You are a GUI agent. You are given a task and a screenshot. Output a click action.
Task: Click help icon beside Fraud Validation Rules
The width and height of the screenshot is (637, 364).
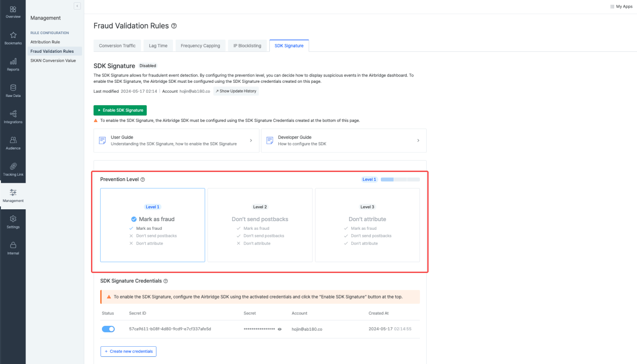click(174, 26)
